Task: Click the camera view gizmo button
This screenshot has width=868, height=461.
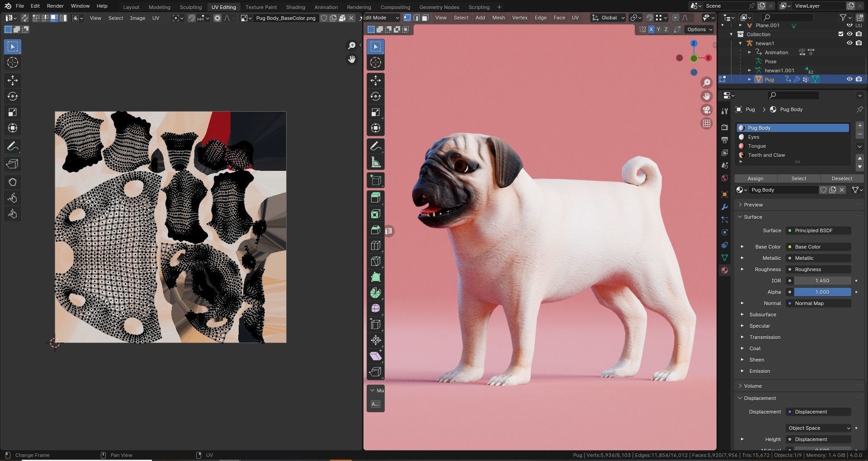Action: pos(707,110)
